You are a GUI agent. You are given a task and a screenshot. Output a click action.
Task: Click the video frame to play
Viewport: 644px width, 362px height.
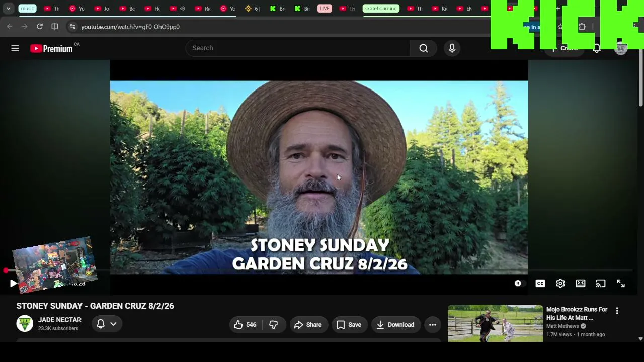coord(319,177)
